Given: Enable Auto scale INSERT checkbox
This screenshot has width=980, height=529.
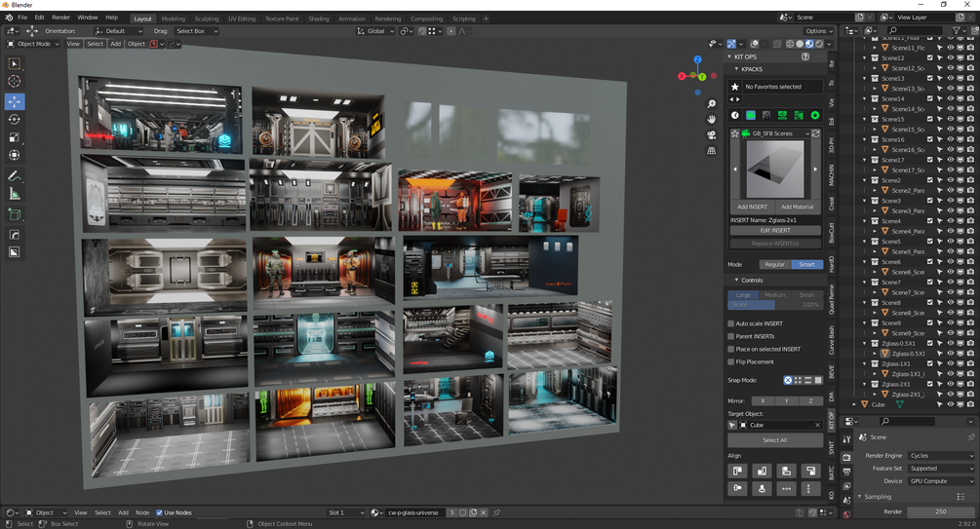Looking at the screenshot, I should click(731, 323).
